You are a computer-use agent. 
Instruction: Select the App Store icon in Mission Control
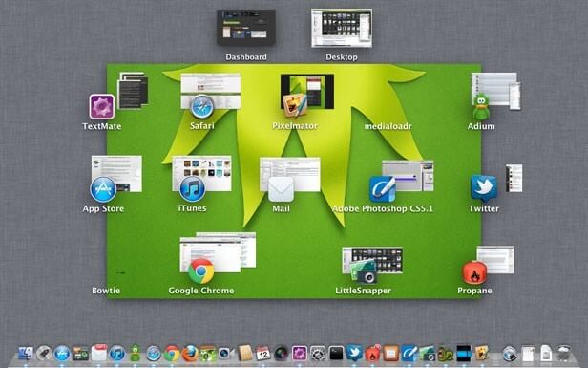click(x=103, y=189)
